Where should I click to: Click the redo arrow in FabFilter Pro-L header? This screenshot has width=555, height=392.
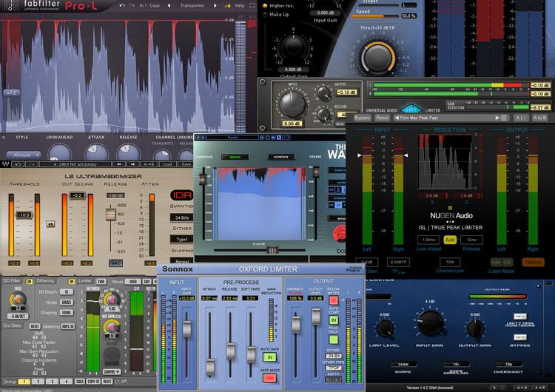click(132, 6)
